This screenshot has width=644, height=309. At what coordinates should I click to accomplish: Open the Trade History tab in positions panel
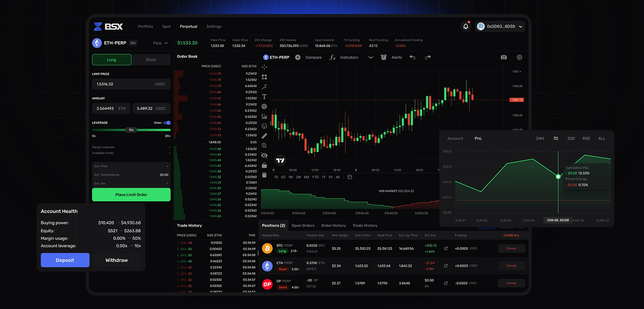[365, 226]
